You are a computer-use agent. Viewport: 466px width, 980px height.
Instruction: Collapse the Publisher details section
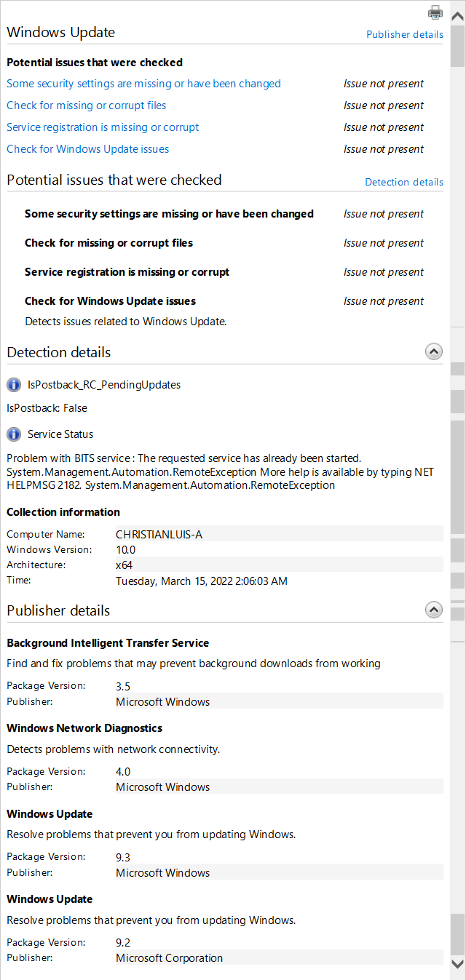click(433, 610)
